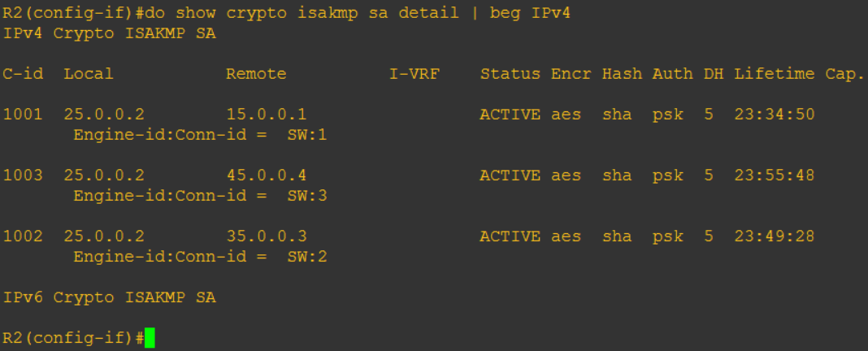Image resolution: width=868 pixels, height=351 pixels.
Task: Click the IPv4 Crypto ISAKMP SA heading
Action: (110, 34)
